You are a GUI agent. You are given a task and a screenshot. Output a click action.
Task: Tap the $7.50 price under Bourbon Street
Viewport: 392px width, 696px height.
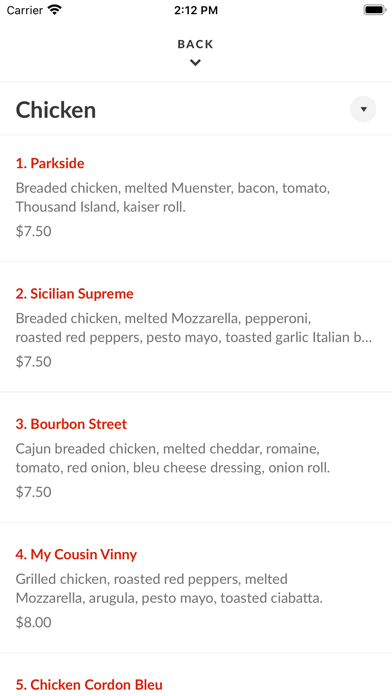(x=34, y=492)
